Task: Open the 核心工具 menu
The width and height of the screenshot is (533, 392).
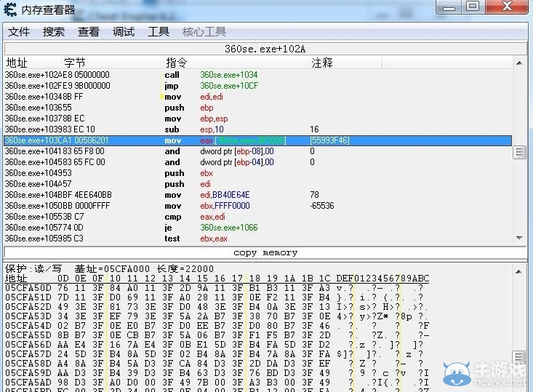Action: point(204,32)
